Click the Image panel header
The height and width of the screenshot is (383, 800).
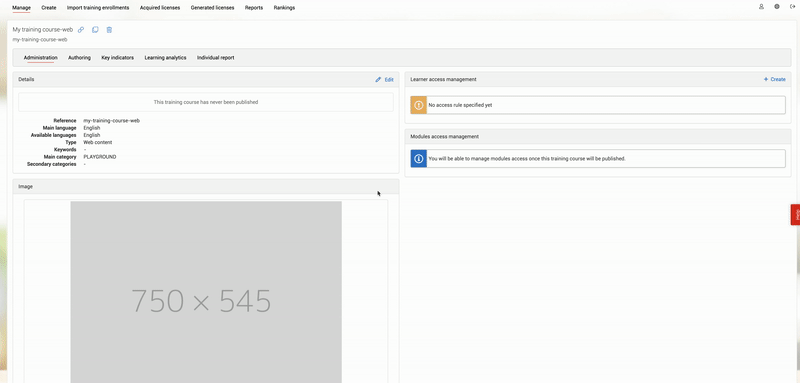coord(206,187)
